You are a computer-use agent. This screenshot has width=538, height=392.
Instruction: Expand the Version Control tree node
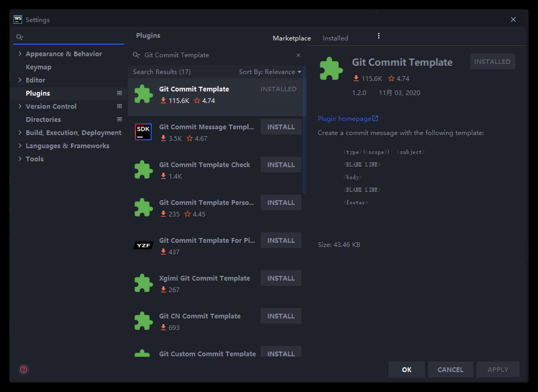pos(20,106)
